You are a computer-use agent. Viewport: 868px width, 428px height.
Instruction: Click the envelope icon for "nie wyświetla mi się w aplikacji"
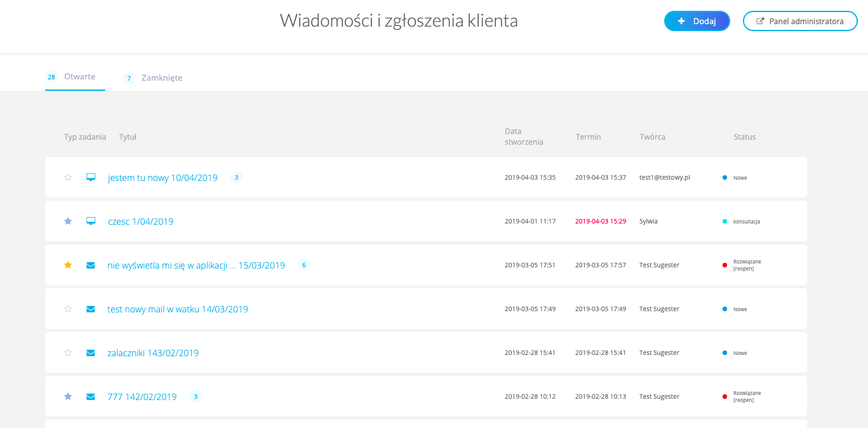[x=90, y=265]
